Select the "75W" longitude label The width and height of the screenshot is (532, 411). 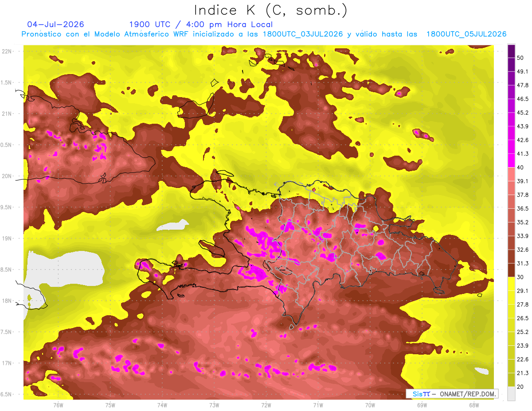click(110, 405)
